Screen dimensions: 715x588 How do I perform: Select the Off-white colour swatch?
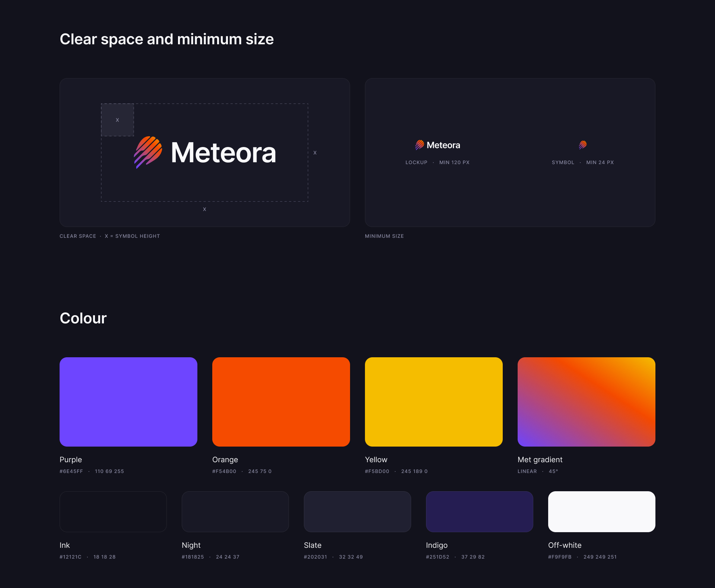point(602,512)
